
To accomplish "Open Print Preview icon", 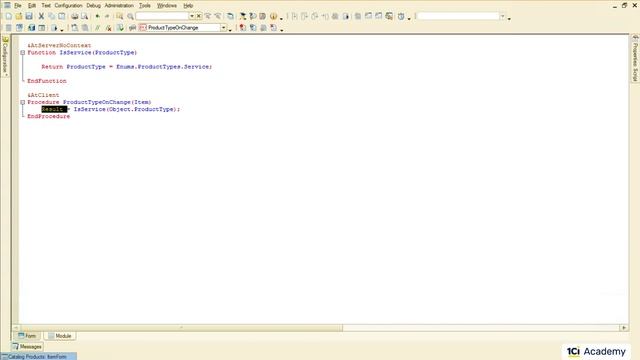I will pos(84,16).
